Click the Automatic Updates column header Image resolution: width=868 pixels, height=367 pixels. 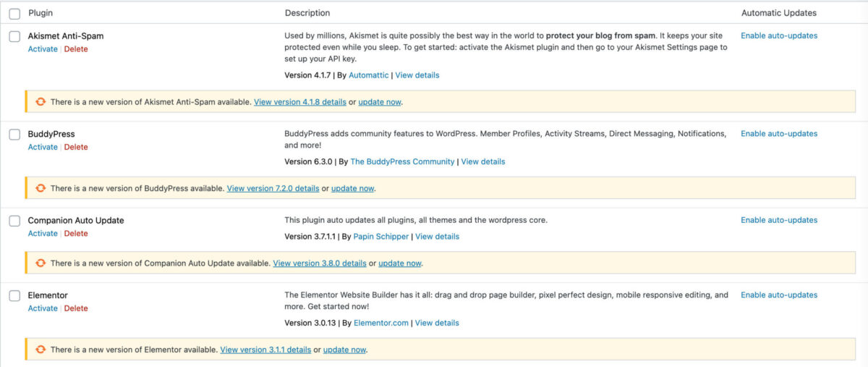[779, 13]
